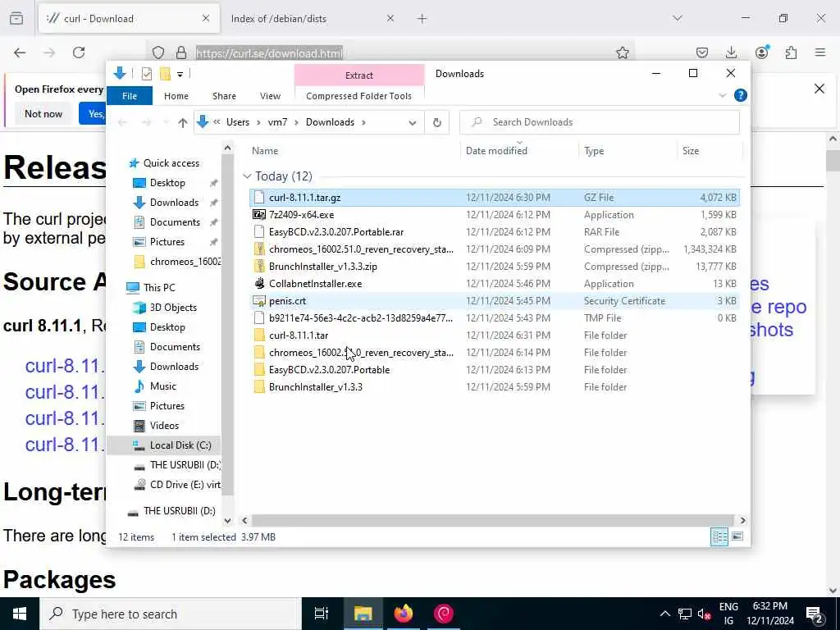This screenshot has width=840, height=630.
Task: Open a new Firefox tab
Action: (x=422, y=19)
